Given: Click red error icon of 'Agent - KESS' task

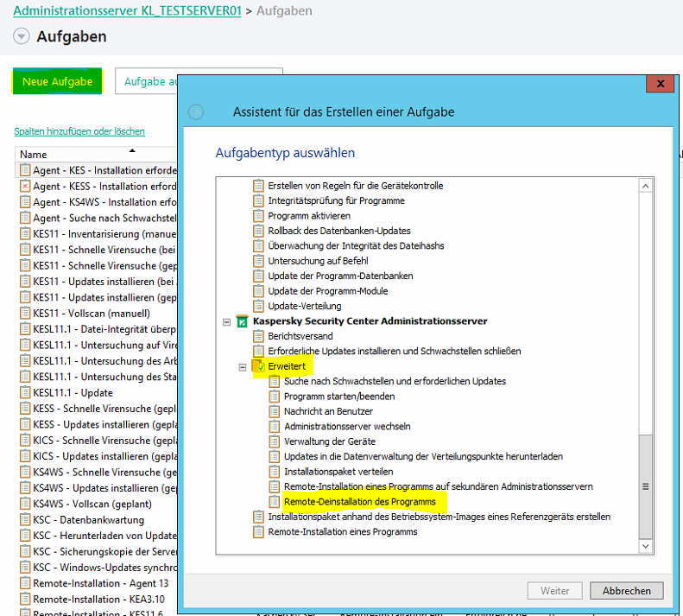Looking at the screenshot, I should pos(25,186).
